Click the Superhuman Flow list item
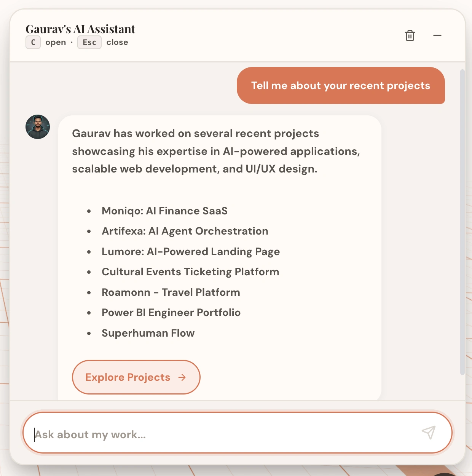Screen dimensions: 472x476 pos(148,333)
